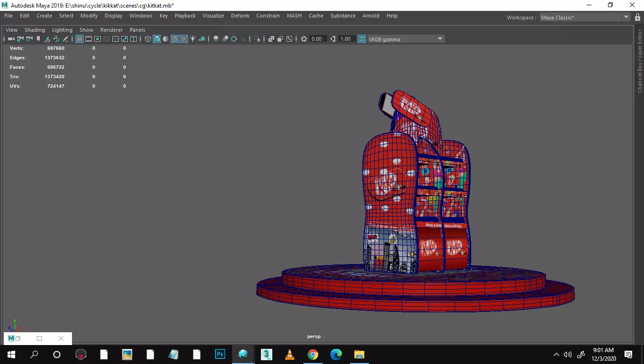
Task: Open the panel Shading menu
Action: [35, 30]
